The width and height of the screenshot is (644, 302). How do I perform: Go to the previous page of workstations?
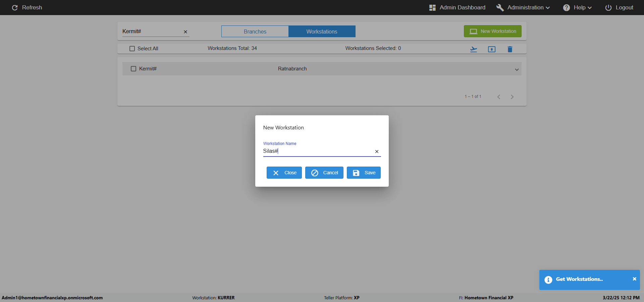[x=499, y=97]
